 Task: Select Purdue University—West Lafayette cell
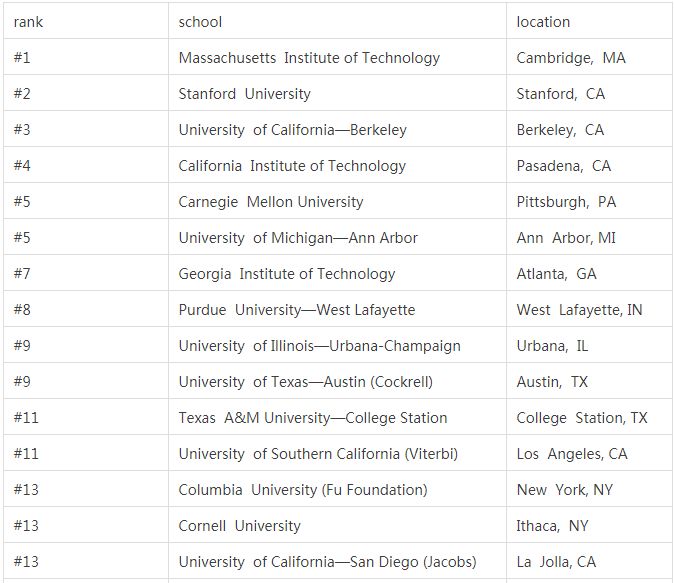tap(337, 309)
